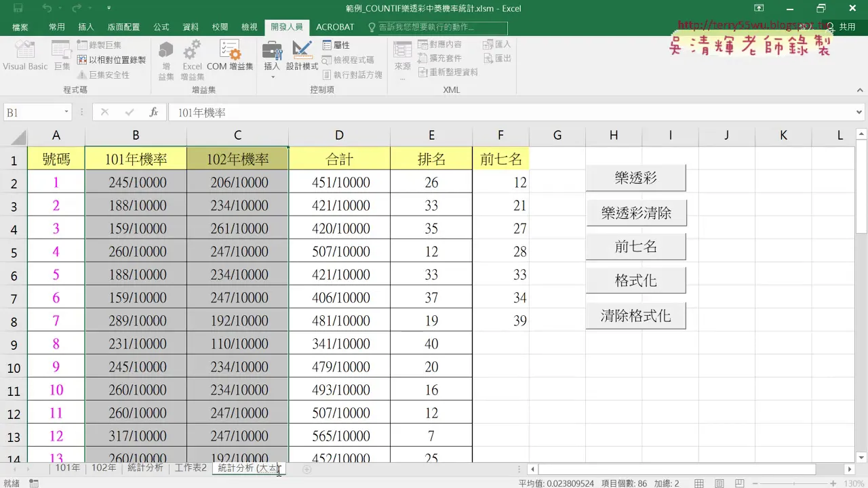Switch to the Data (資料) tab
The width and height of the screenshot is (868, 488).
(x=191, y=27)
